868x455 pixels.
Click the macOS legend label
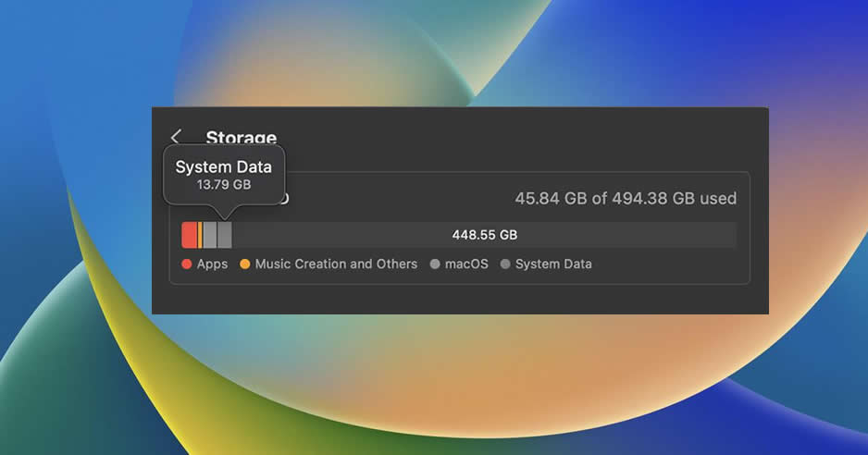466,264
